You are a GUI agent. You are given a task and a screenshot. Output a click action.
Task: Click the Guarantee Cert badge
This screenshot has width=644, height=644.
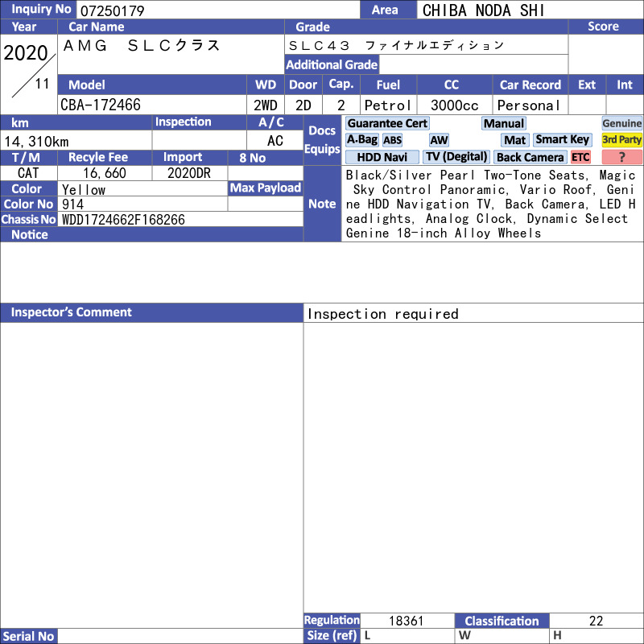coord(387,123)
